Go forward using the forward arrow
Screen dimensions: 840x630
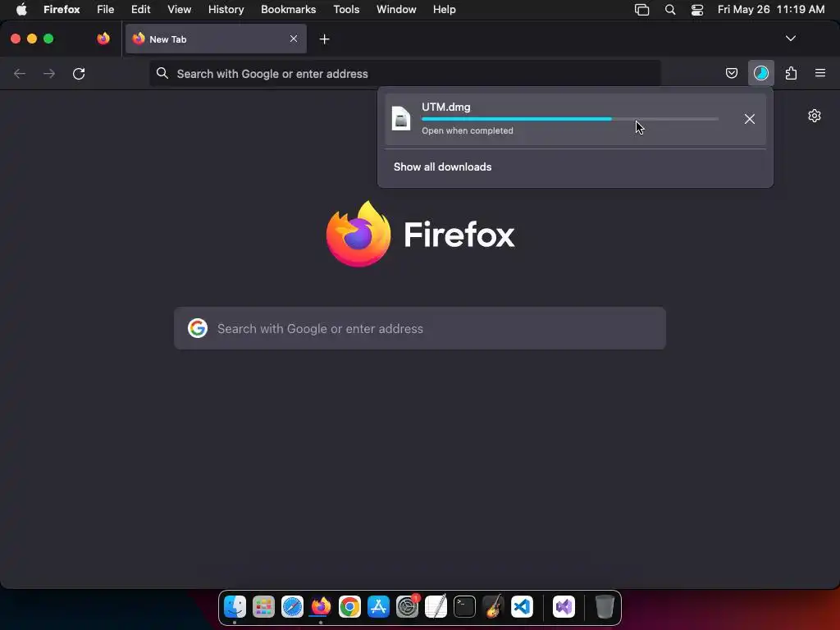(x=48, y=73)
